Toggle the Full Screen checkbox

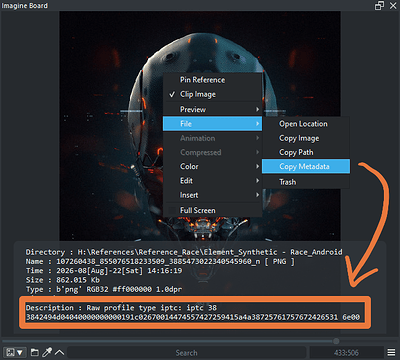[x=172, y=210]
